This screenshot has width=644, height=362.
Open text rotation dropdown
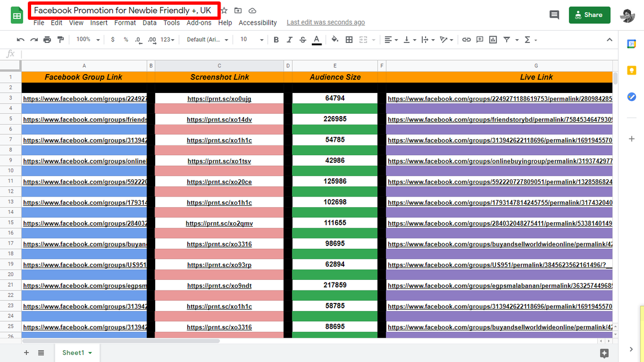pyautogui.click(x=446, y=40)
